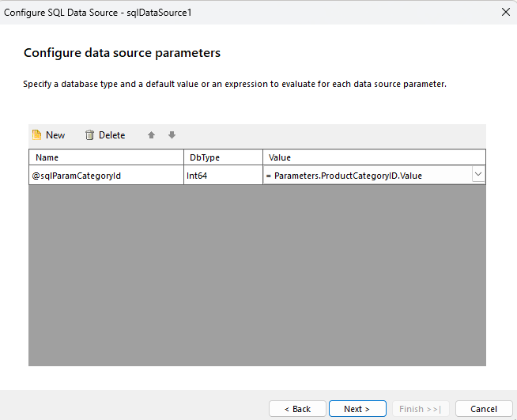Close the Configure SQL Data Source dialog
Screen dimensions: 517x420
(x=505, y=12)
